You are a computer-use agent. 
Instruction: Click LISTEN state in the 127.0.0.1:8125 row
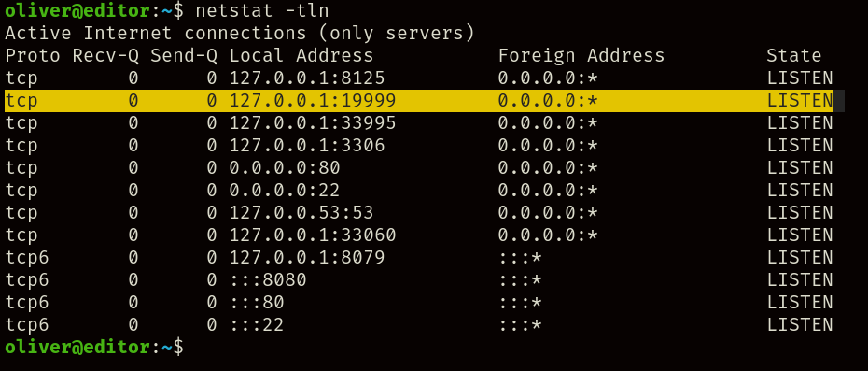point(799,78)
